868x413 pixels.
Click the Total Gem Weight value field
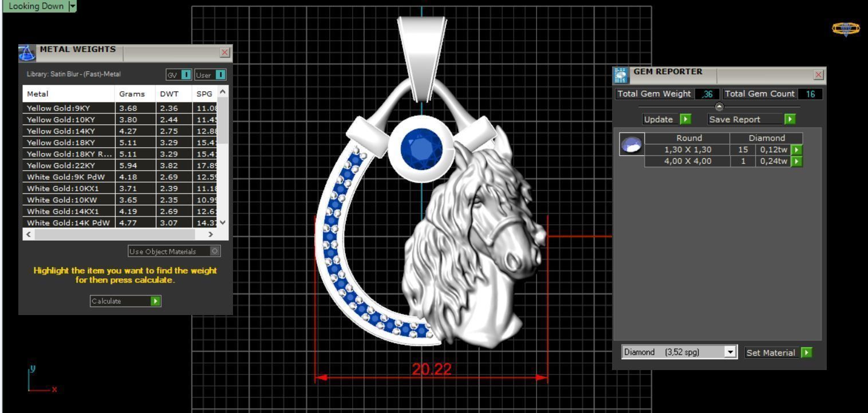(x=707, y=94)
